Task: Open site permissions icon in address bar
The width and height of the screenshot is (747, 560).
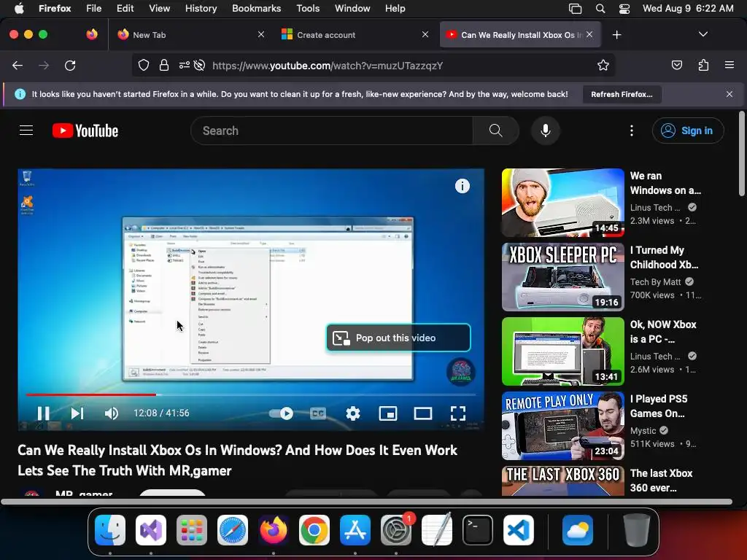Action: (185, 65)
